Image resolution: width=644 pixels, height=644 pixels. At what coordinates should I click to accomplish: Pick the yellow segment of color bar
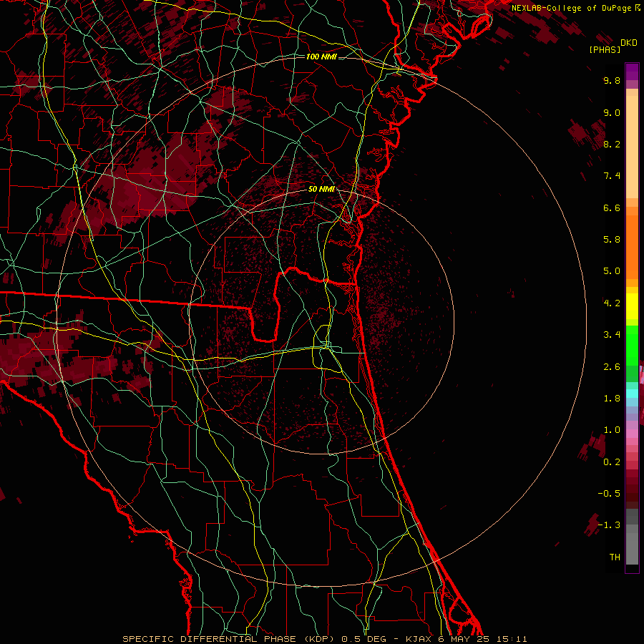(x=632, y=306)
